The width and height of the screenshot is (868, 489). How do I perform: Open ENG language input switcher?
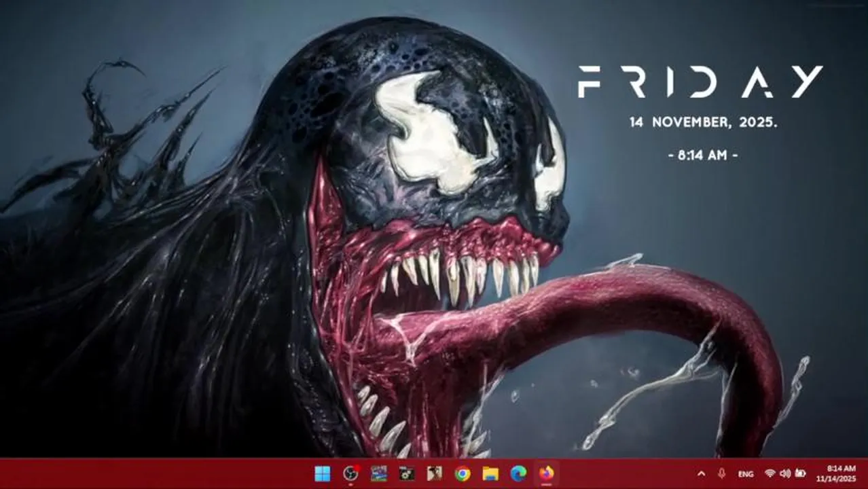click(x=746, y=473)
